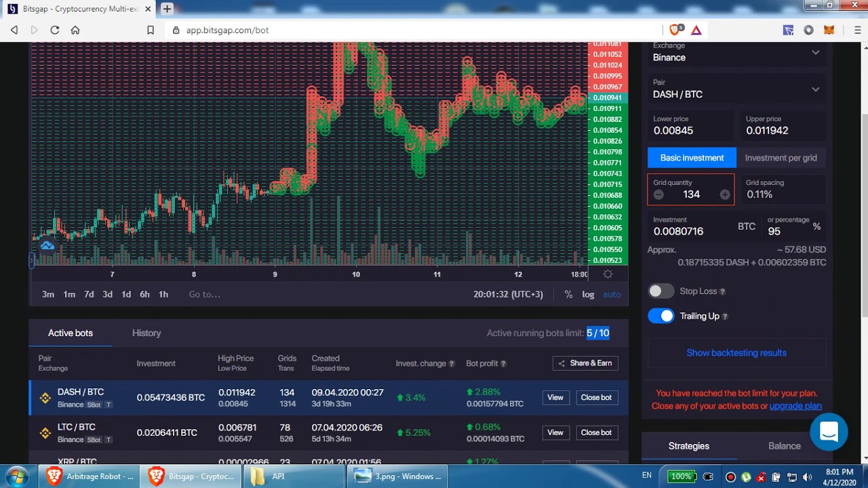Edit the Lower price field
The width and height of the screenshot is (868, 488).
(690, 125)
